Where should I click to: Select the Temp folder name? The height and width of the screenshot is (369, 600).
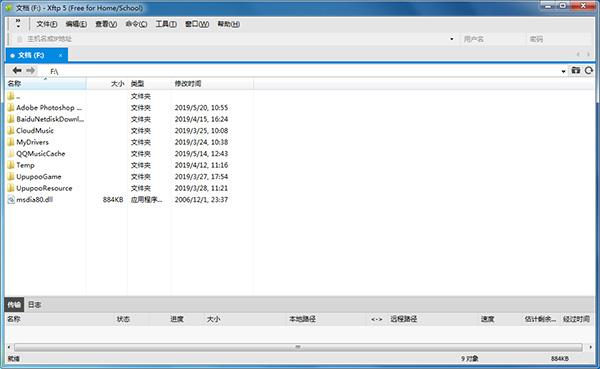pos(25,165)
